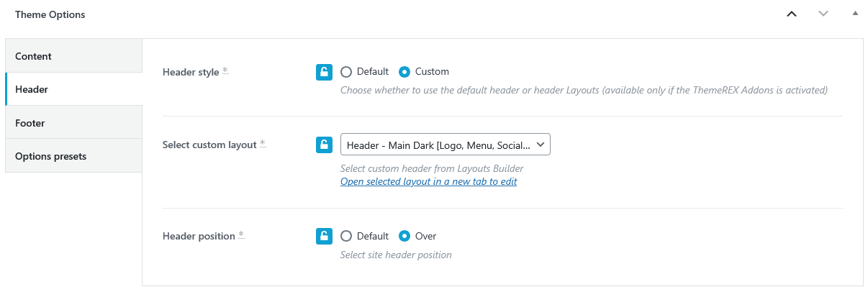Click the lock icon beside Header style
Viewport: 868px width, 292px height.
[x=324, y=72]
